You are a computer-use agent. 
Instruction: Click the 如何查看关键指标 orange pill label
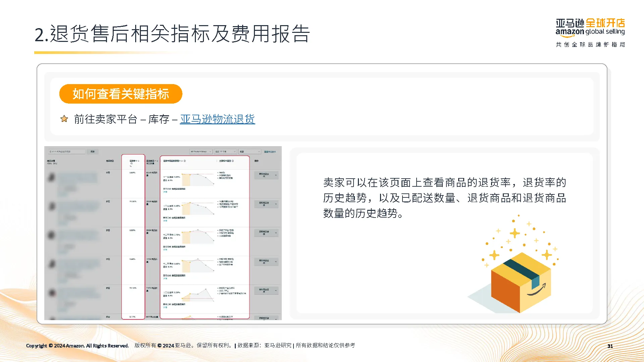(x=121, y=94)
